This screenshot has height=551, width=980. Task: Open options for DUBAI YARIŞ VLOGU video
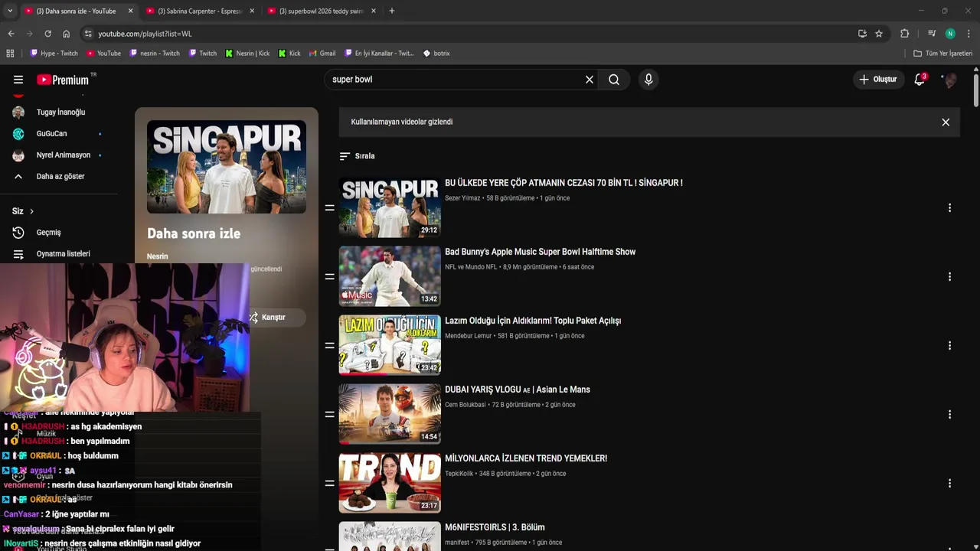(949, 414)
